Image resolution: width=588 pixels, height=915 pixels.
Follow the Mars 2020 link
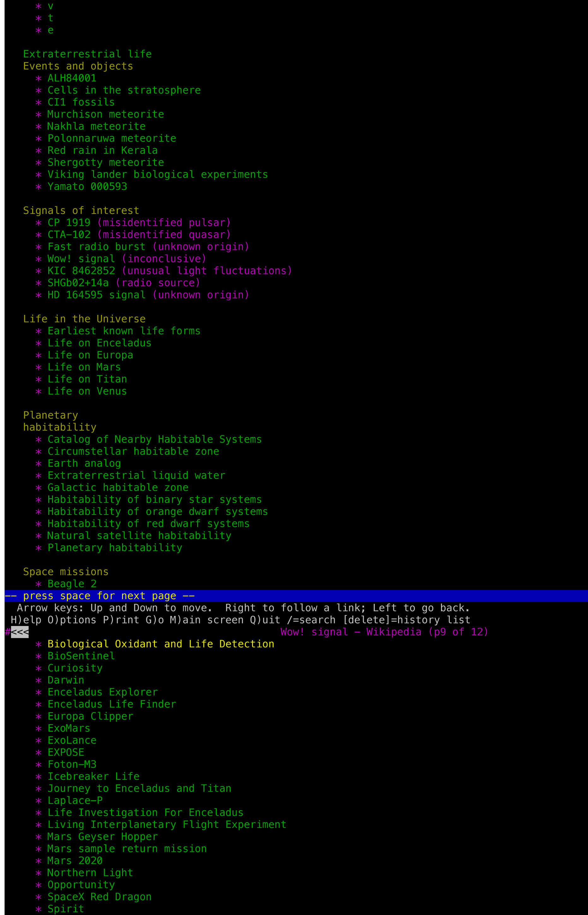point(75,860)
